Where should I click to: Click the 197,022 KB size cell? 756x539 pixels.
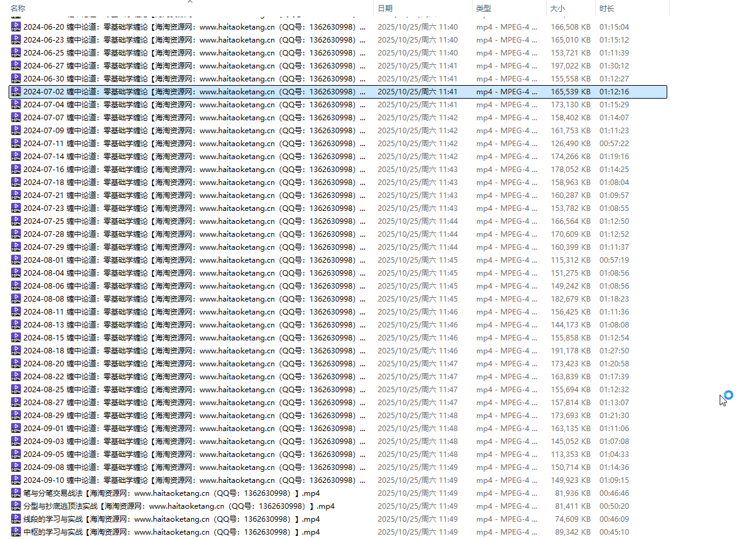(571, 66)
